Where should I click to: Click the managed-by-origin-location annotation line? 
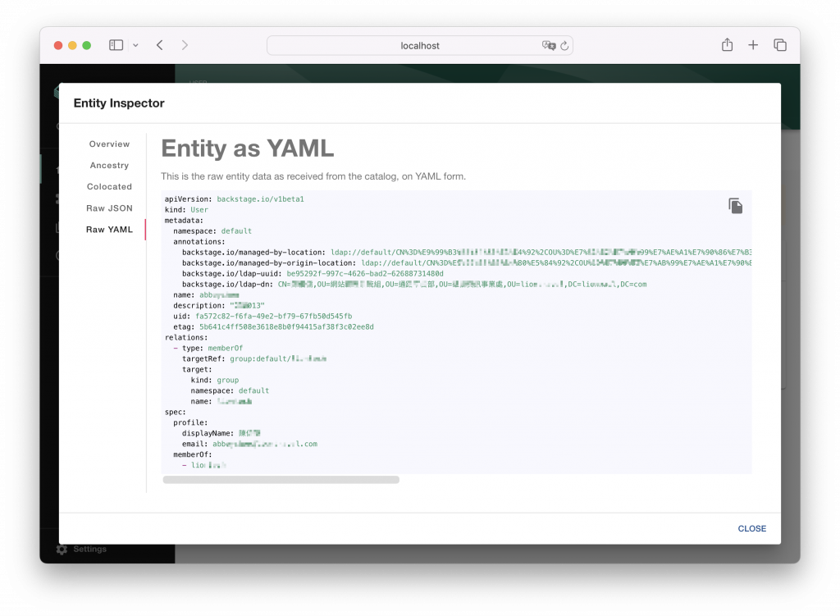click(467, 263)
